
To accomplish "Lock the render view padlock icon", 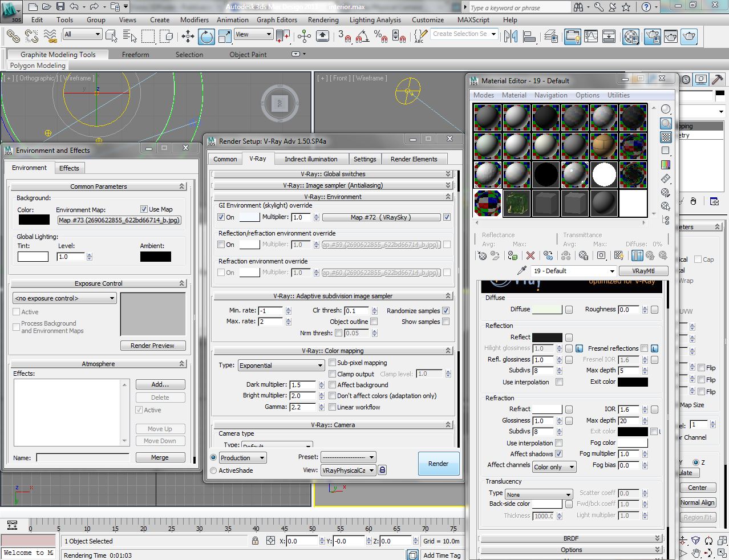I will pos(382,470).
